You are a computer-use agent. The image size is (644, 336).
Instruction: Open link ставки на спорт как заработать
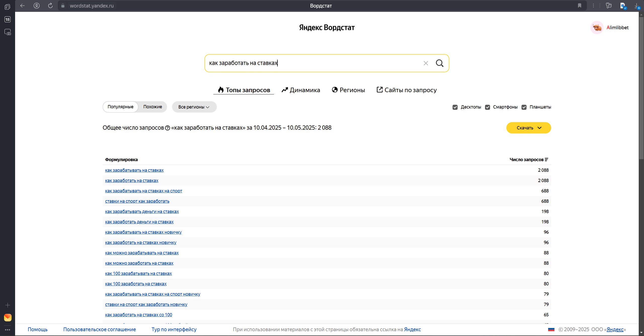click(x=137, y=201)
